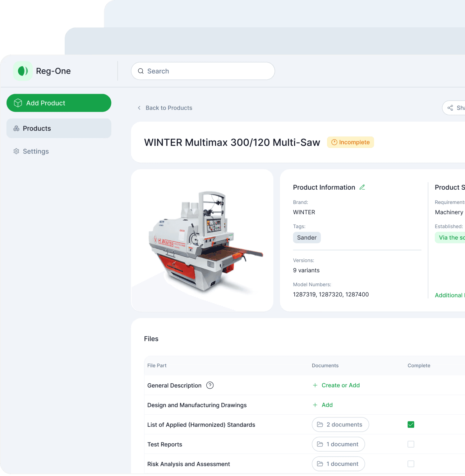
Task: Click the Test Reports row label
Action: pyautogui.click(x=165, y=444)
